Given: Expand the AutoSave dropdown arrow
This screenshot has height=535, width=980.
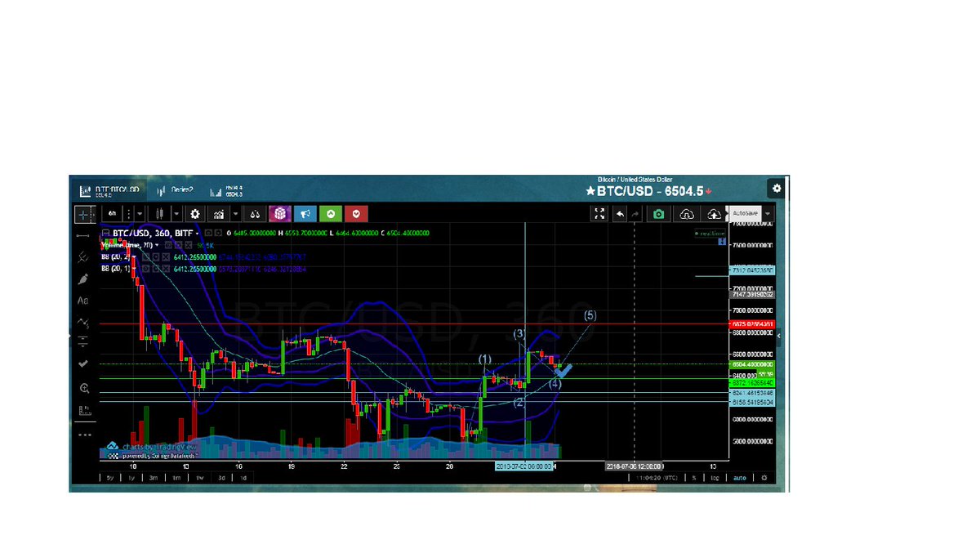Looking at the screenshot, I should click(767, 214).
